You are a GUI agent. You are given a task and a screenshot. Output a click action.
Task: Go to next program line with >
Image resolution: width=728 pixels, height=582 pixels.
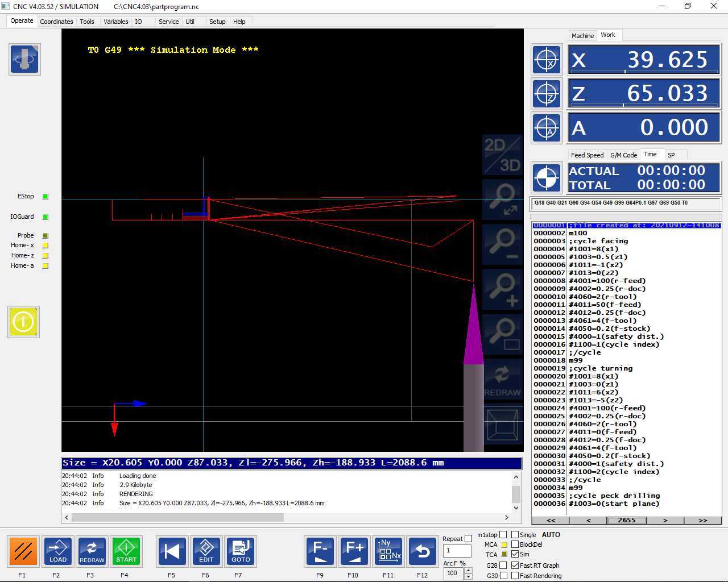665,521
